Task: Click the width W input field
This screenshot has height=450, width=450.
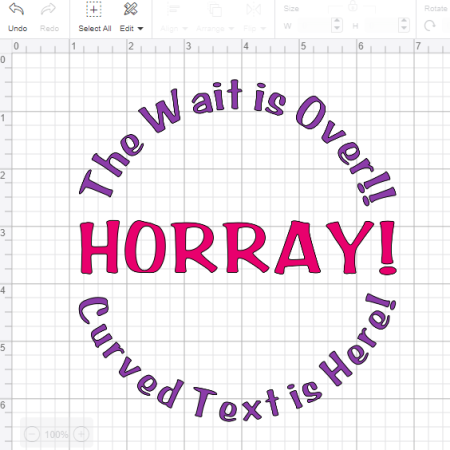Action: pos(314,25)
